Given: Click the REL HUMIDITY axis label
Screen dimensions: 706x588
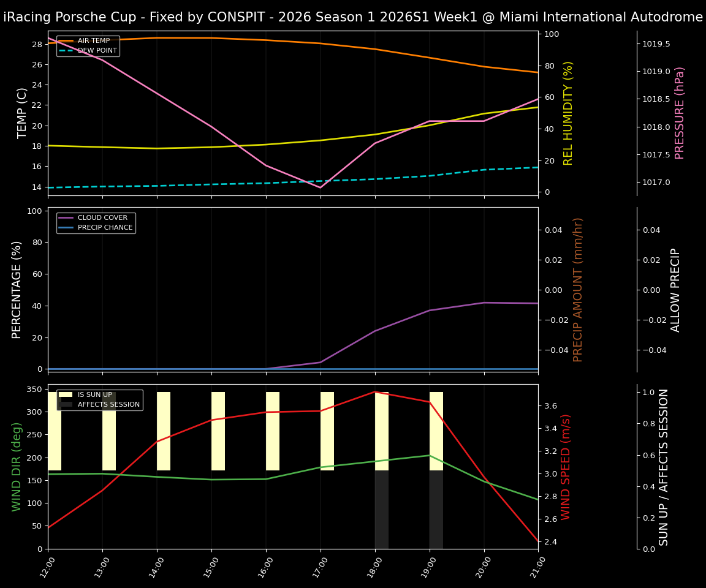Looking at the screenshot, I should (x=567, y=114).
